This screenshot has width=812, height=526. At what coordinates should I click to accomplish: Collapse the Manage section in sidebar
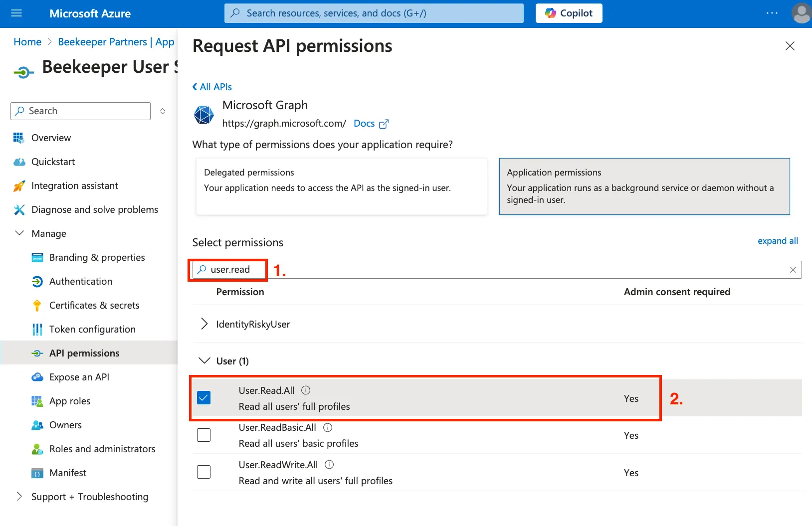(19, 233)
